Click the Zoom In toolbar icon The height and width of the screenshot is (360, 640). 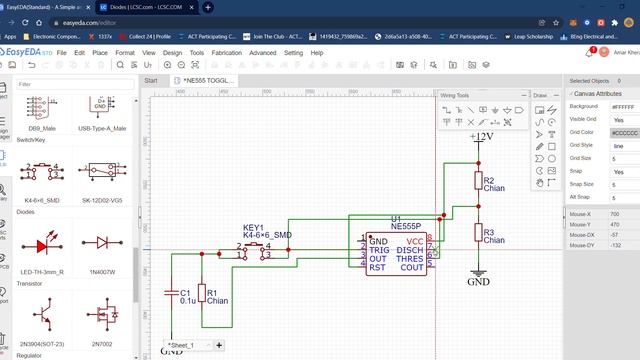[x=167, y=65]
